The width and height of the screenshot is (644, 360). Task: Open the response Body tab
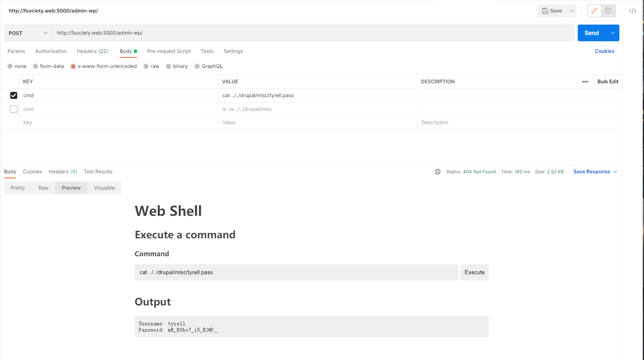tap(10, 172)
